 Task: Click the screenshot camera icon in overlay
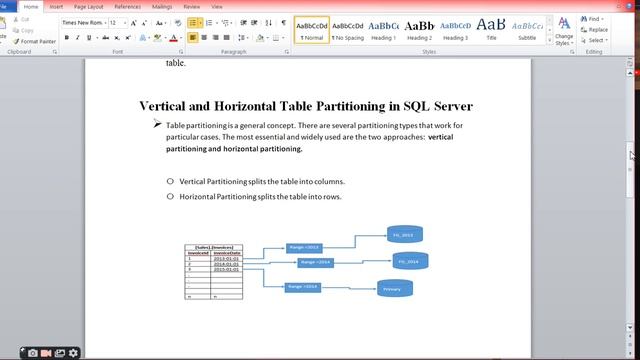(x=33, y=353)
